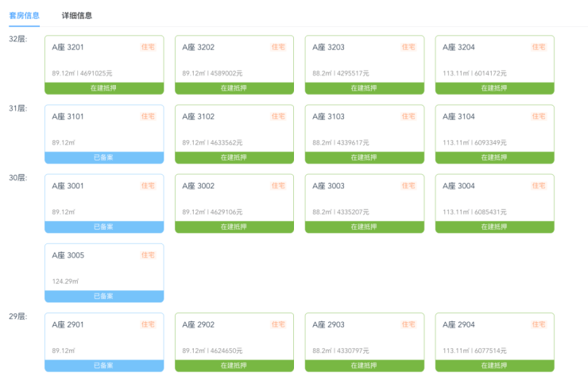Click the 32层 floor label
The height and width of the screenshot is (388, 588).
tap(18, 39)
